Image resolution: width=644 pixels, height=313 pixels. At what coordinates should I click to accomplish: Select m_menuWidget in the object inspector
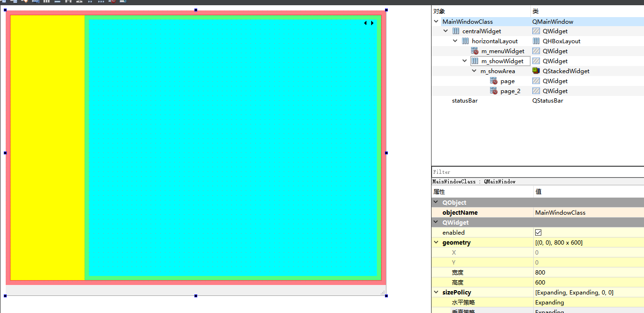pyautogui.click(x=504, y=51)
